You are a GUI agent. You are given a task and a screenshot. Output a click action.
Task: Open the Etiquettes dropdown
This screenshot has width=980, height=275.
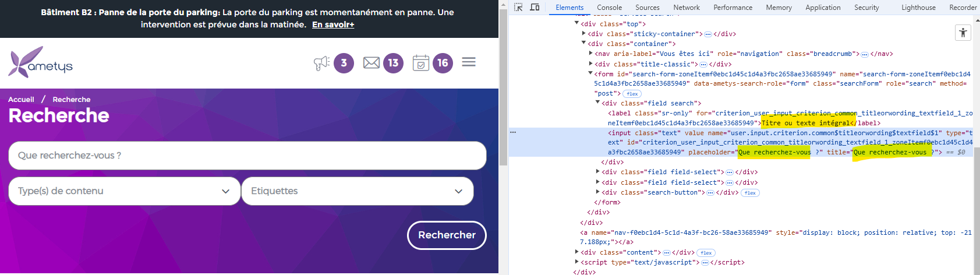pyautogui.click(x=357, y=191)
